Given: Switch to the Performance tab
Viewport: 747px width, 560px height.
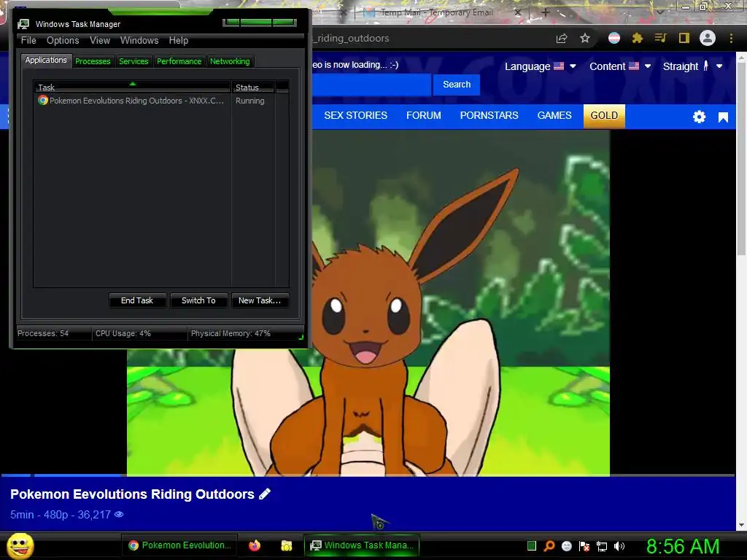Looking at the screenshot, I should click(179, 61).
